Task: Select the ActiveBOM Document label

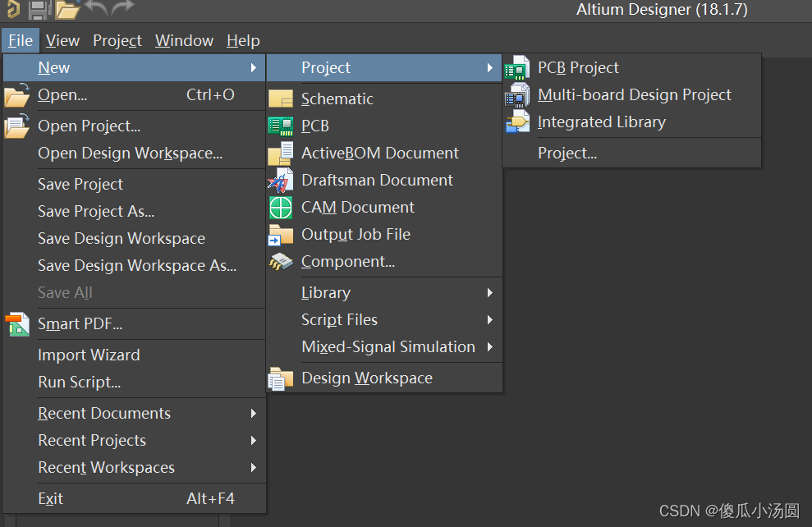Action: click(x=379, y=154)
